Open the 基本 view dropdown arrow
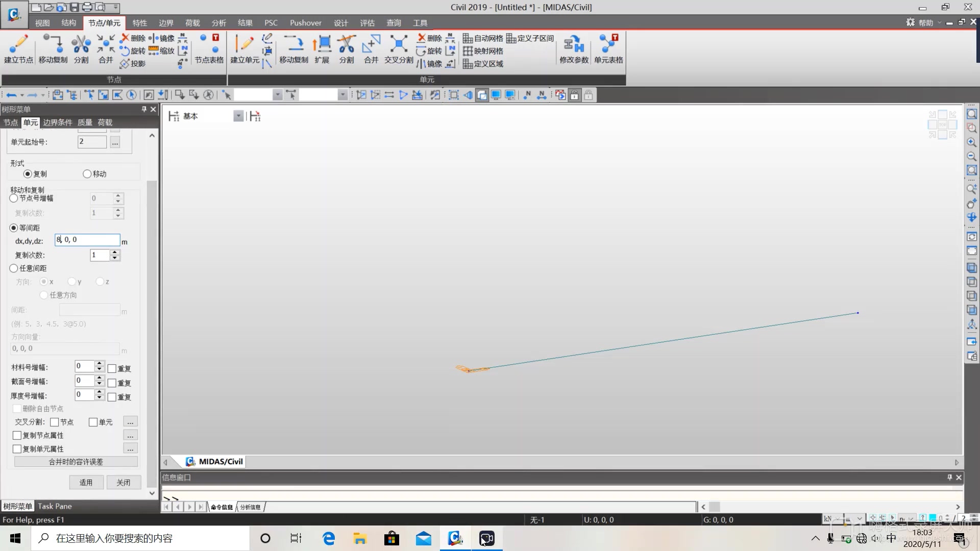This screenshot has width=980, height=551. coord(238,116)
